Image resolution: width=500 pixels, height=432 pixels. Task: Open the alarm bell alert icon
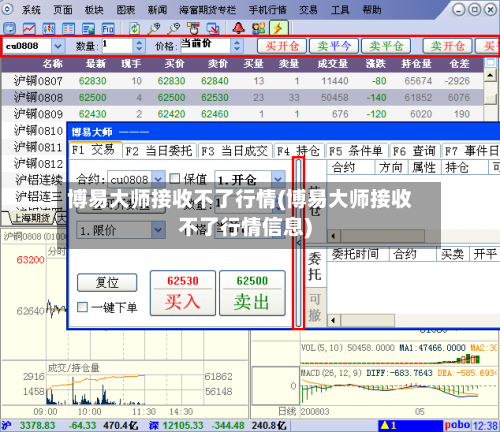pyautogui.click(x=239, y=28)
